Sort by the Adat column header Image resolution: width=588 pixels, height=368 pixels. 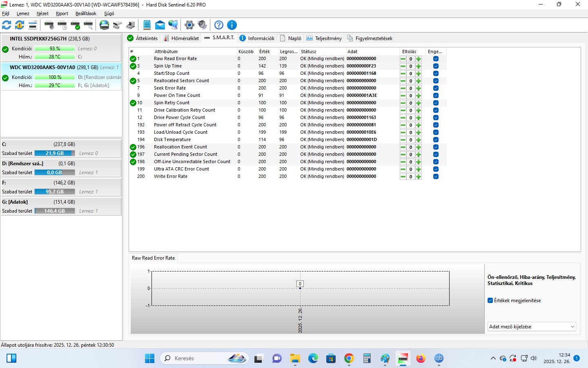click(372, 52)
